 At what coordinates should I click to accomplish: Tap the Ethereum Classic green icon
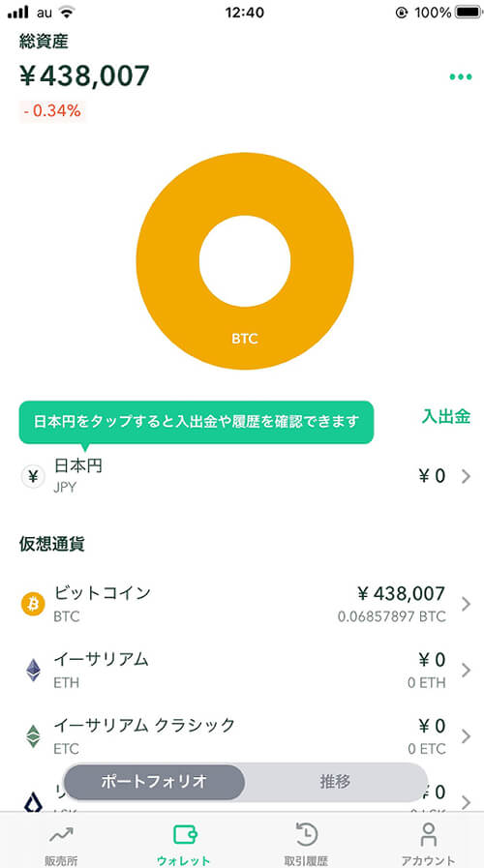(x=33, y=735)
